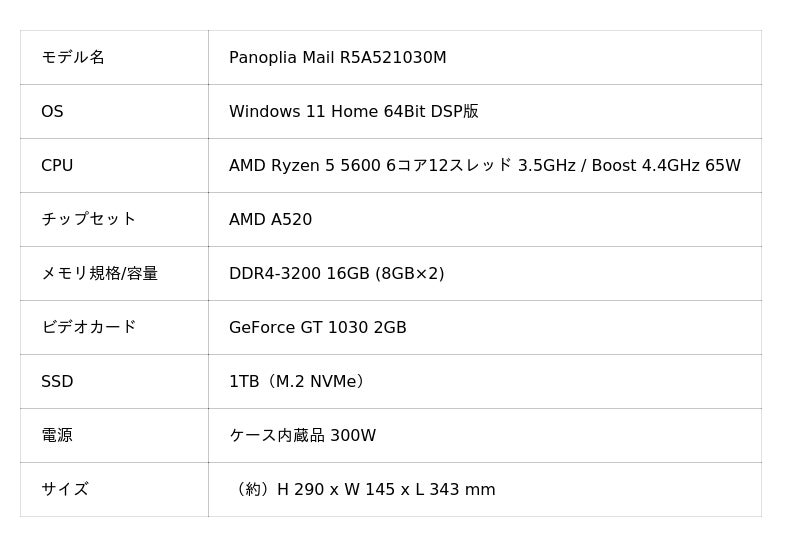Click the CPU label cell
800x547 pixels.
click(x=57, y=166)
